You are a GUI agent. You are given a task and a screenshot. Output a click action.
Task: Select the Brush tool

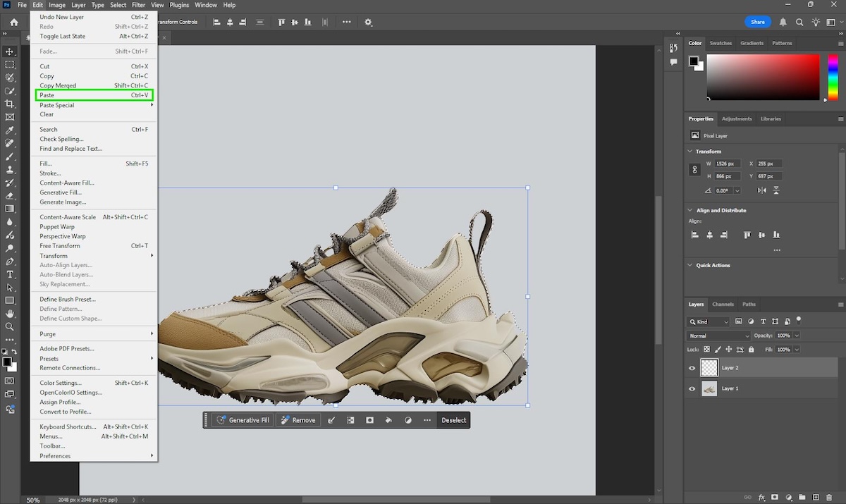pos(10,156)
